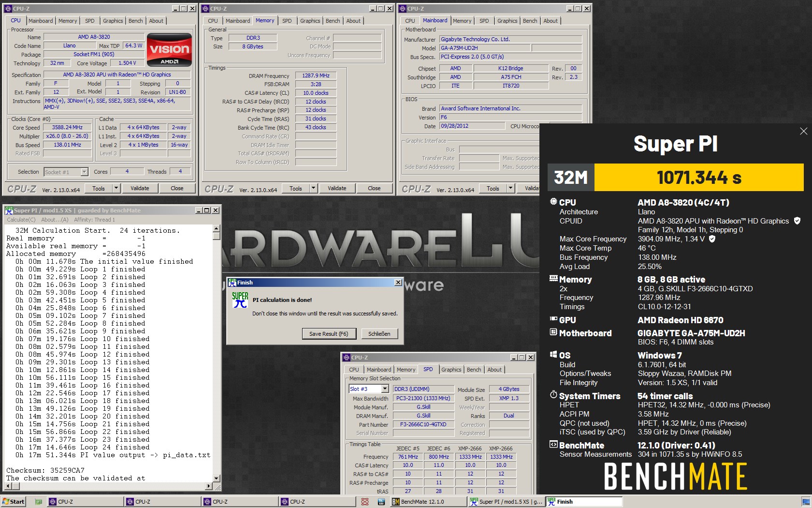812x508 pixels.
Task: Click the CPU-Z SPD window title icon
Action: point(346,358)
